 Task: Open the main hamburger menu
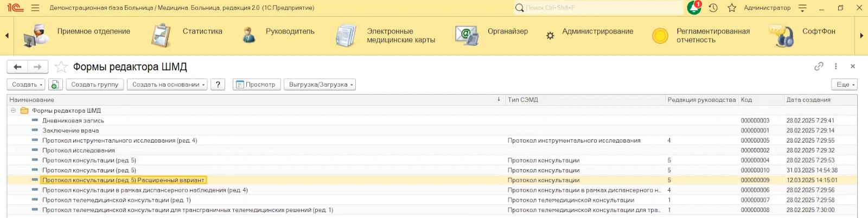pos(35,8)
